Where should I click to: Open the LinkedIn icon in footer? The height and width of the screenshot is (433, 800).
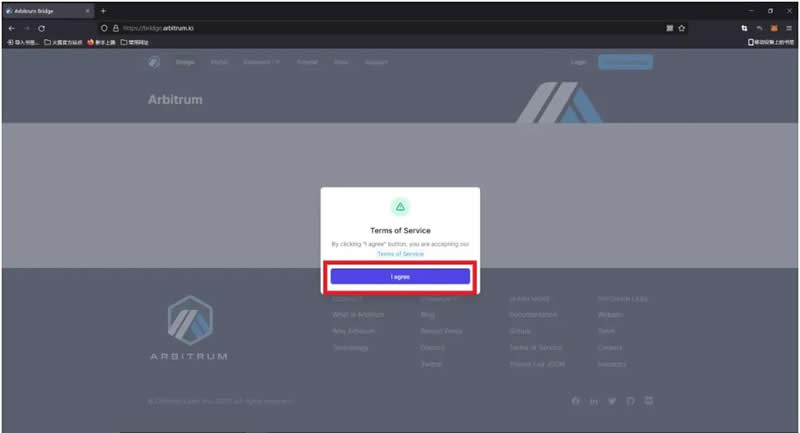[594, 401]
